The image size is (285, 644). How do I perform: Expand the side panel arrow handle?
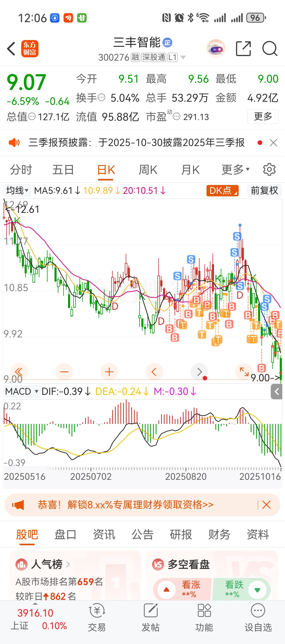coord(276,392)
